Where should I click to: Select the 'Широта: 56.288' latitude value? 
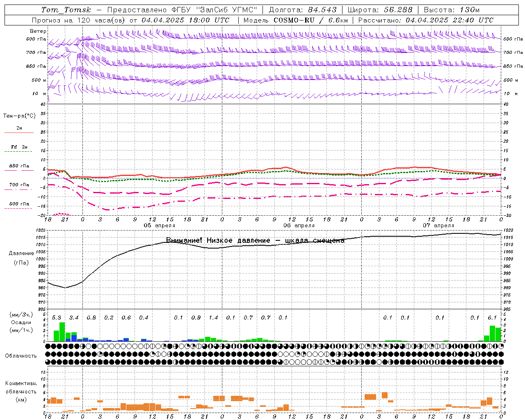(380, 10)
